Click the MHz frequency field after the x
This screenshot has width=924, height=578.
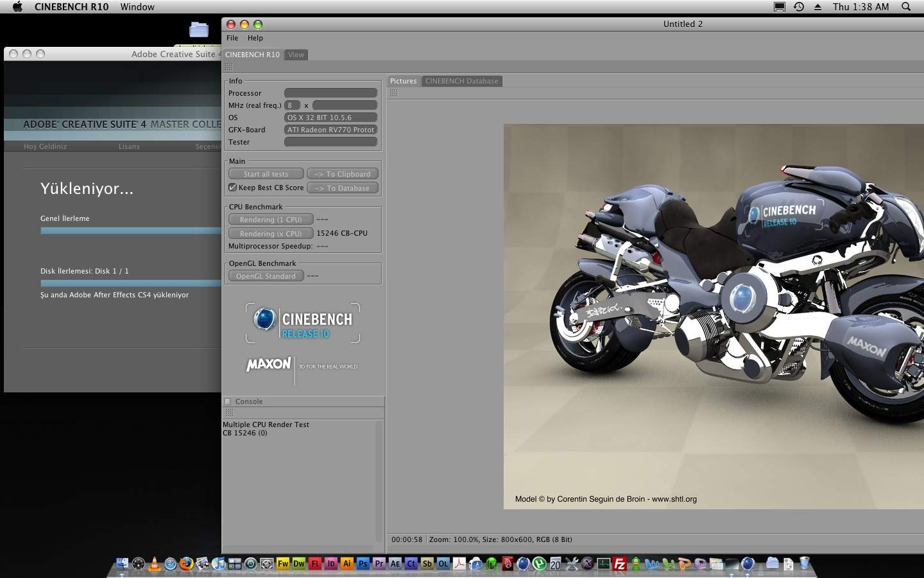[345, 105]
